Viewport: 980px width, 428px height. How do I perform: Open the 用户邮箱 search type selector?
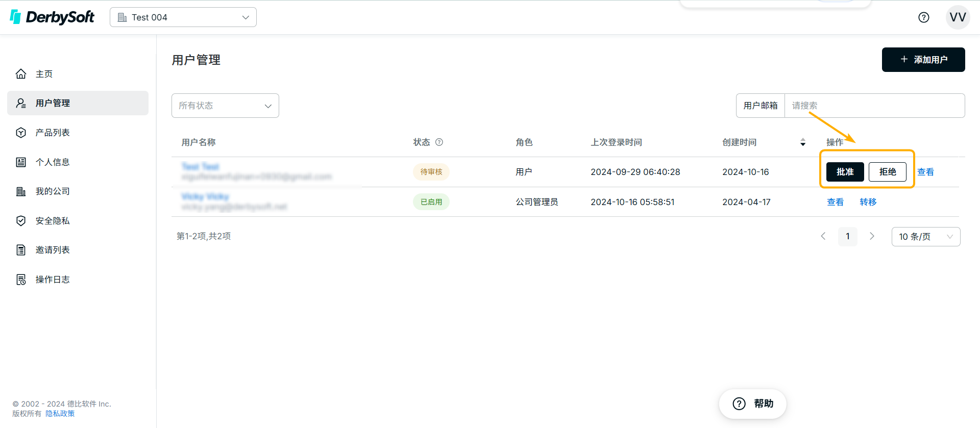(x=761, y=106)
